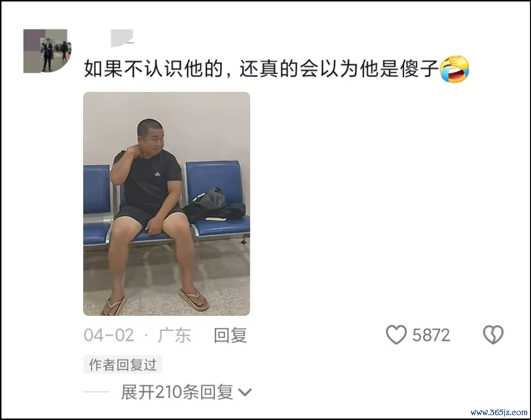The height and width of the screenshot is (420, 531).
Task: Select the comment text 如果不认识他的
Action: 153,69
